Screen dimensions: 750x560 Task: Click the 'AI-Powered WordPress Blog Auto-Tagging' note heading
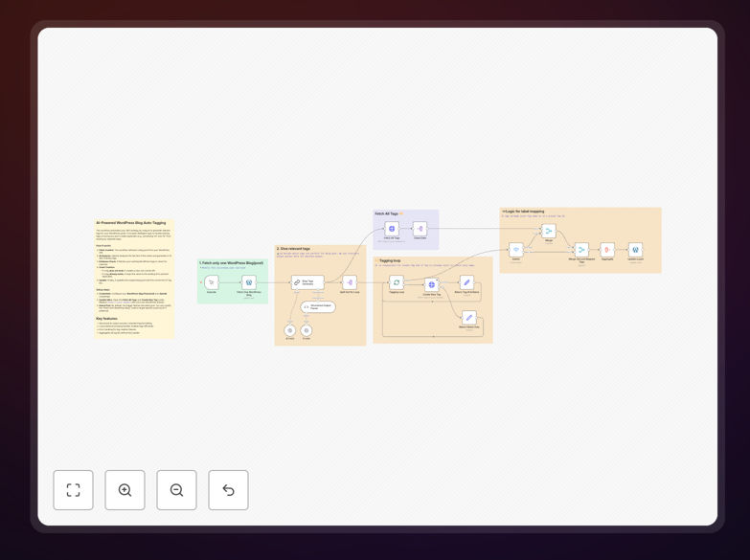(x=131, y=223)
